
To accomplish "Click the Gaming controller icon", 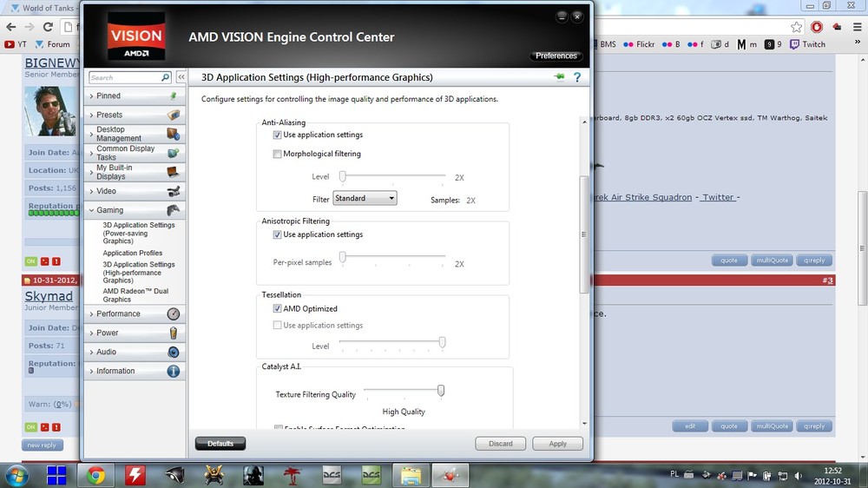I will pyautogui.click(x=174, y=210).
